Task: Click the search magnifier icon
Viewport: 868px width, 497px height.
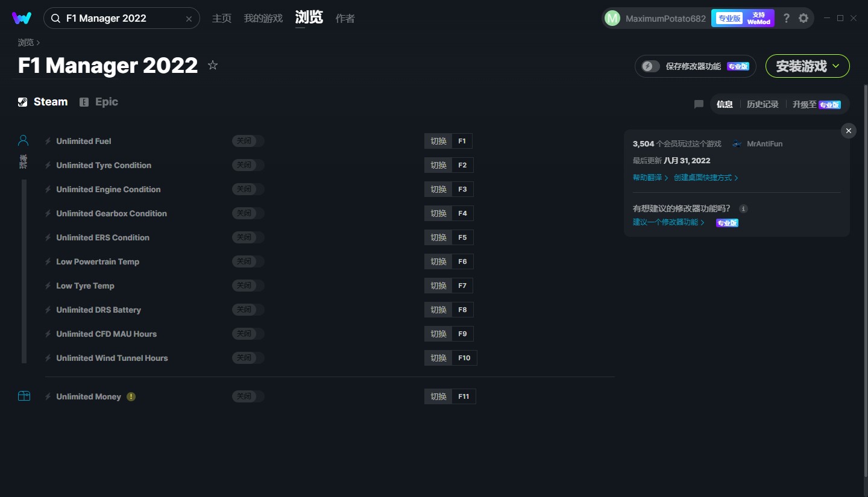Action: [x=55, y=19]
